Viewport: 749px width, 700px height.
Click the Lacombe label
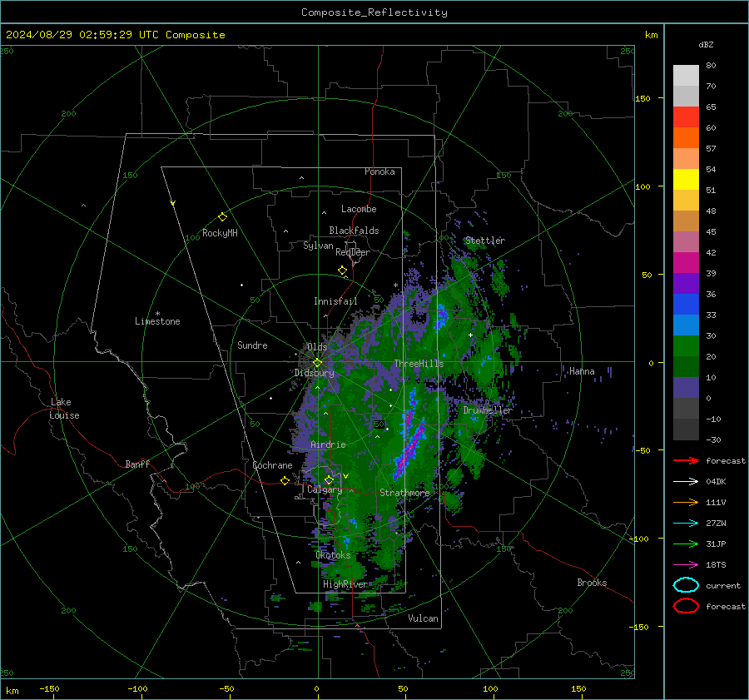point(359,209)
